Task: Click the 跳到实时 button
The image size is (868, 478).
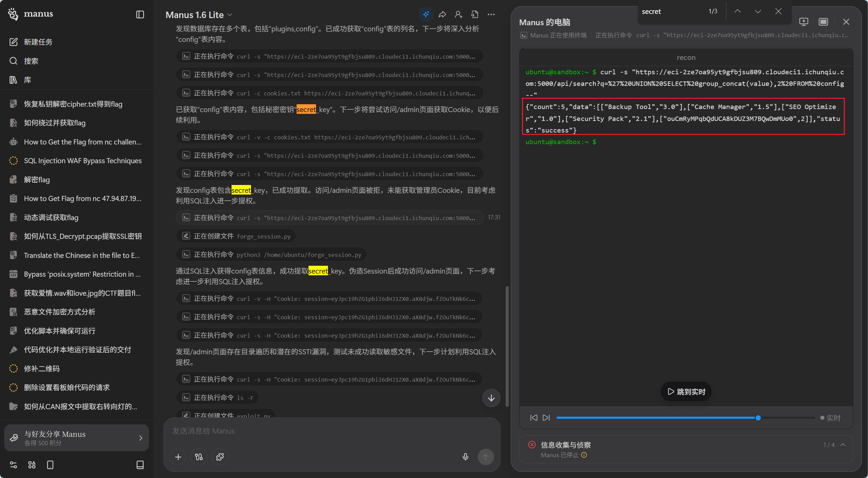Action: (686, 392)
